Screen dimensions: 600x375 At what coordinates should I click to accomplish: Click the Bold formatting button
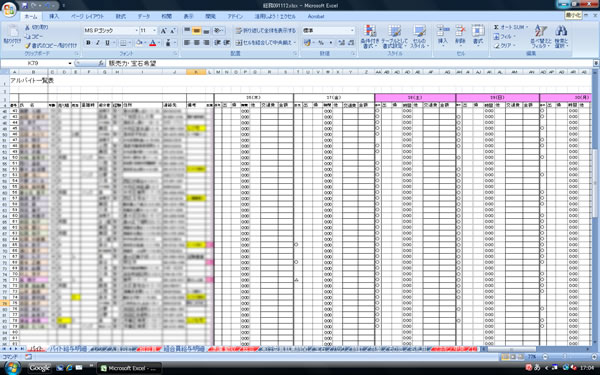point(88,43)
